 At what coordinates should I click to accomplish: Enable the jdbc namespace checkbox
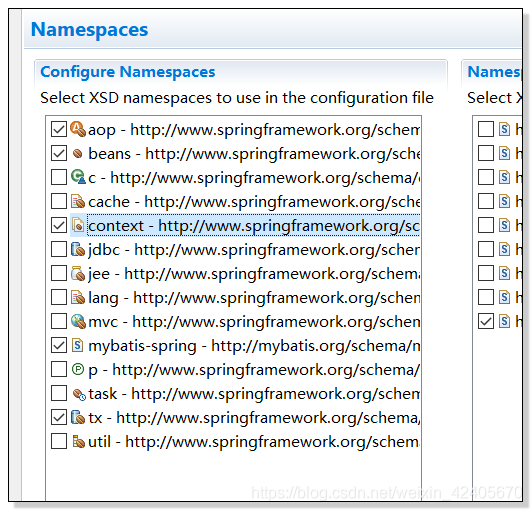click(59, 249)
